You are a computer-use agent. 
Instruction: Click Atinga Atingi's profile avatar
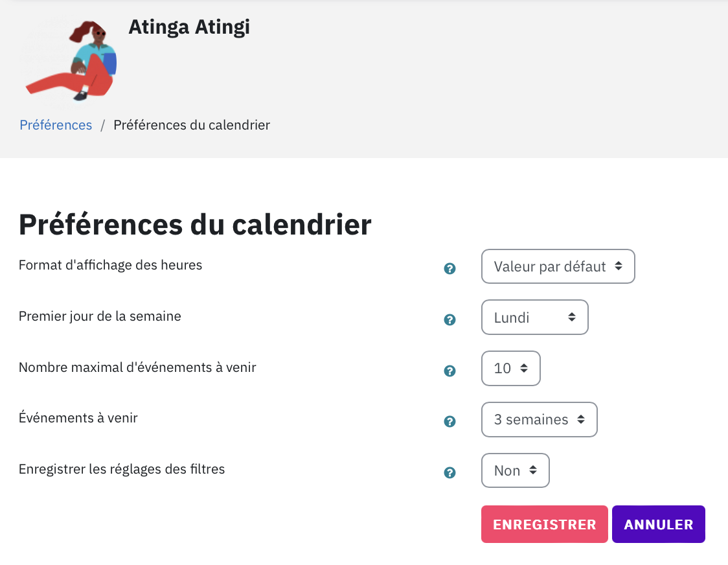pyautogui.click(x=71, y=60)
